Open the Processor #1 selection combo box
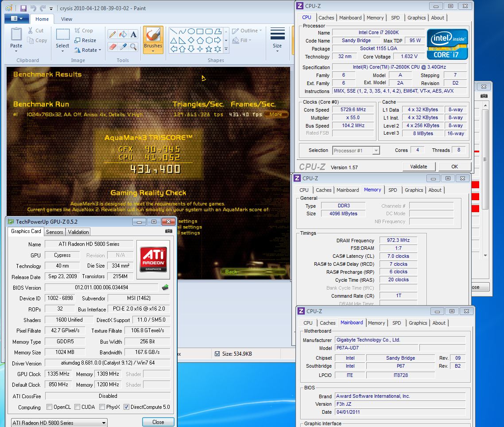This screenshot has height=427, width=504. point(356,151)
